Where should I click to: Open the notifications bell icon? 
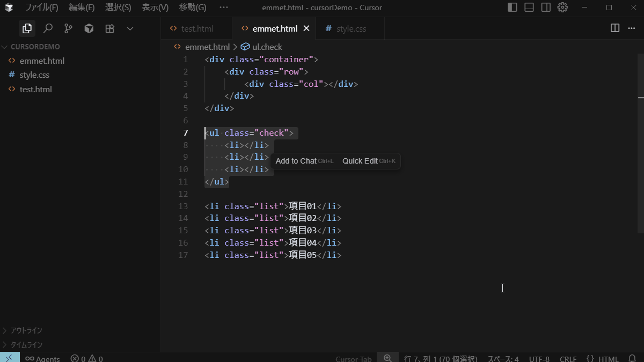pos(632,358)
